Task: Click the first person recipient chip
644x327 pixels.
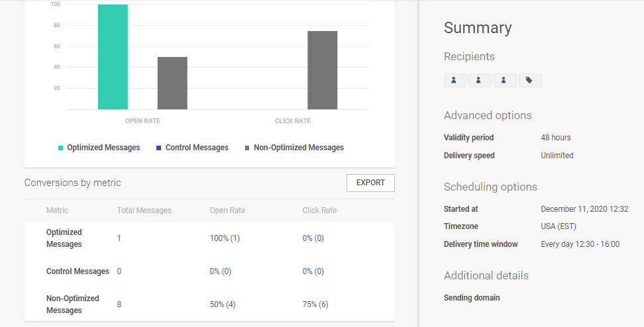Action: point(455,80)
